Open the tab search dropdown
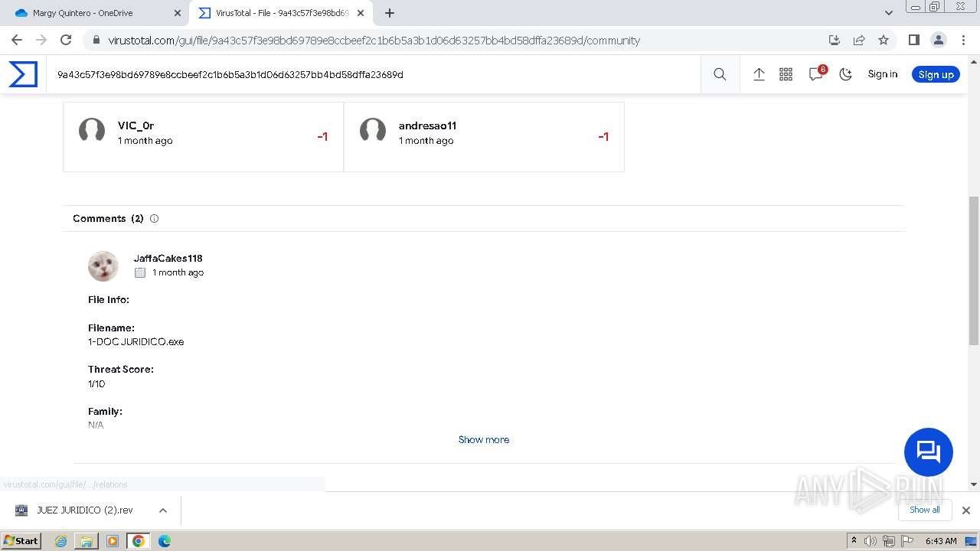The height and width of the screenshot is (551, 980). [888, 13]
